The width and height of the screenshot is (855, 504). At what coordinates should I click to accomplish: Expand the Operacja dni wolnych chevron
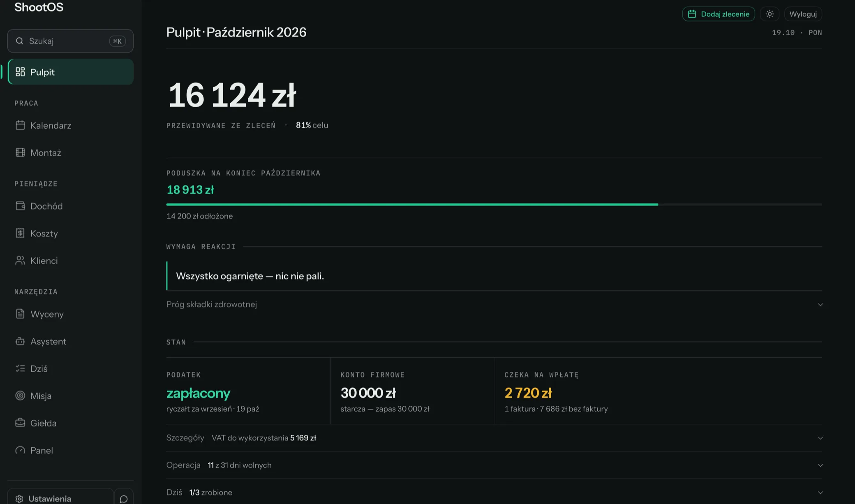(x=820, y=465)
